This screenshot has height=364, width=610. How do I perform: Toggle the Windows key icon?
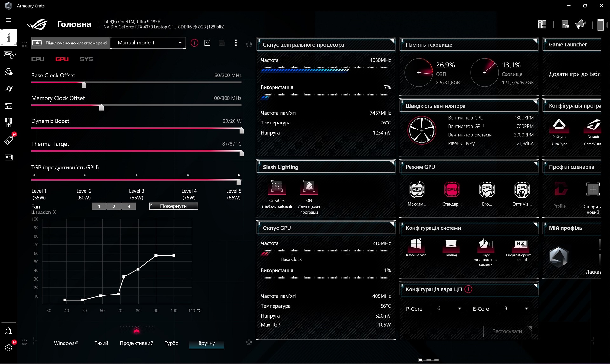[416, 244]
